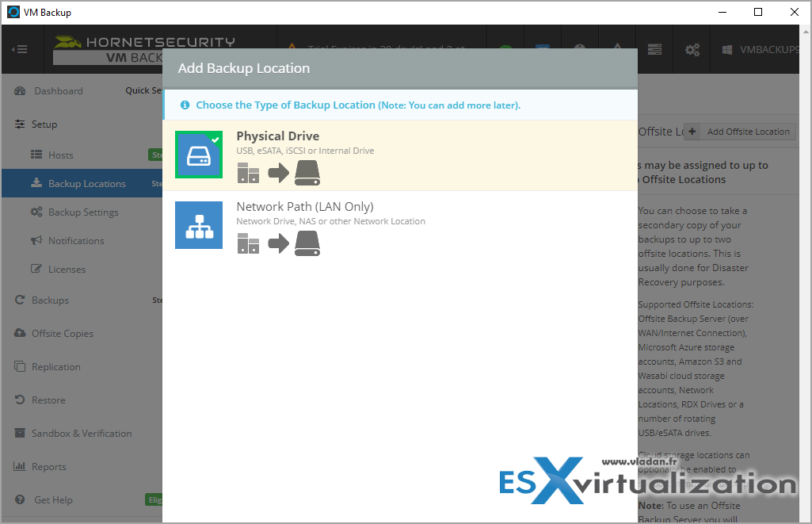Click the USB, eSATA, iSCSI description text
The image size is (812, 524).
305,151
